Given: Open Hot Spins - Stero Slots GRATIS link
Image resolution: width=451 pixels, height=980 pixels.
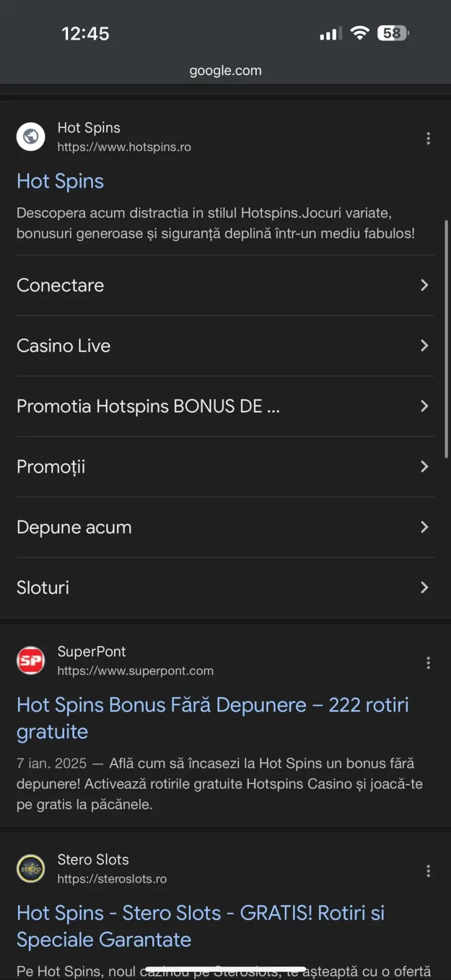Looking at the screenshot, I should coord(200,926).
